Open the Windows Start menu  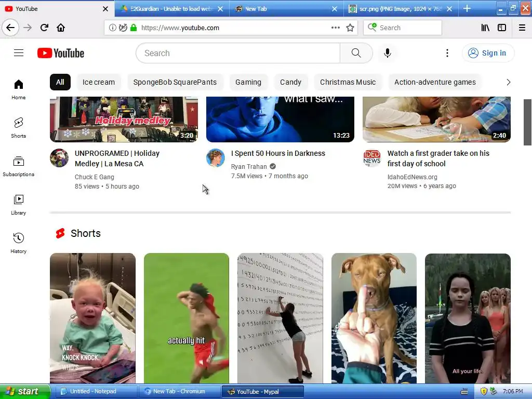click(x=25, y=392)
